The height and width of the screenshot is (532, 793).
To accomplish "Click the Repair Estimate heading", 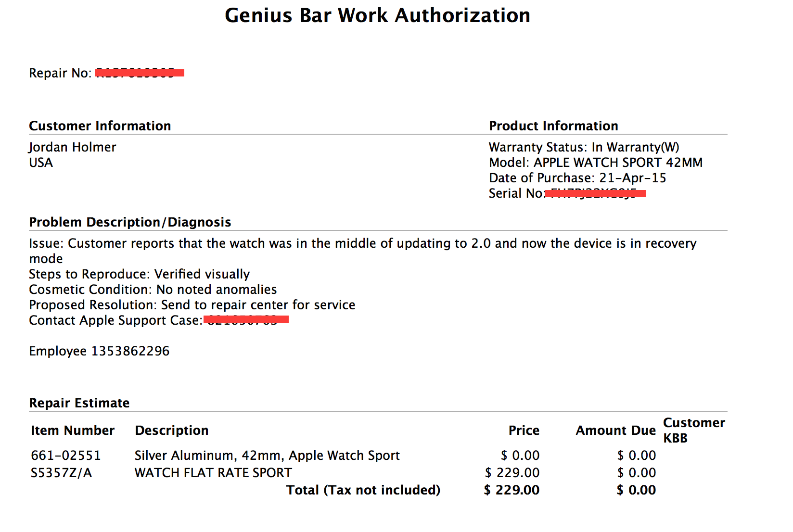I will pos(79,403).
